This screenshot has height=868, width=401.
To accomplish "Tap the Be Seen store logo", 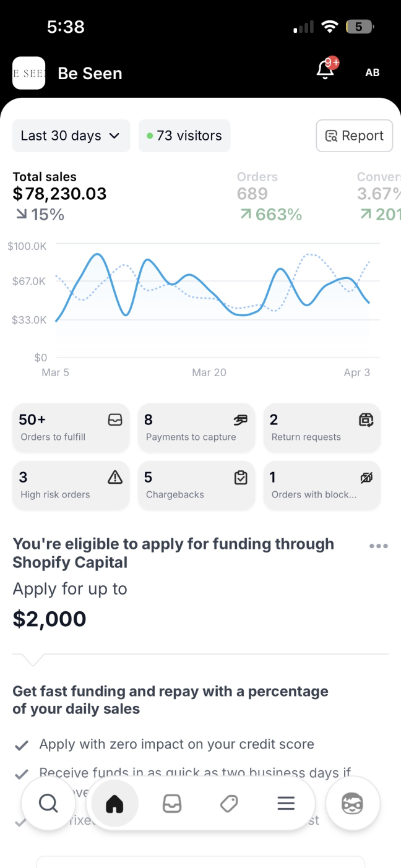I will click(x=28, y=73).
